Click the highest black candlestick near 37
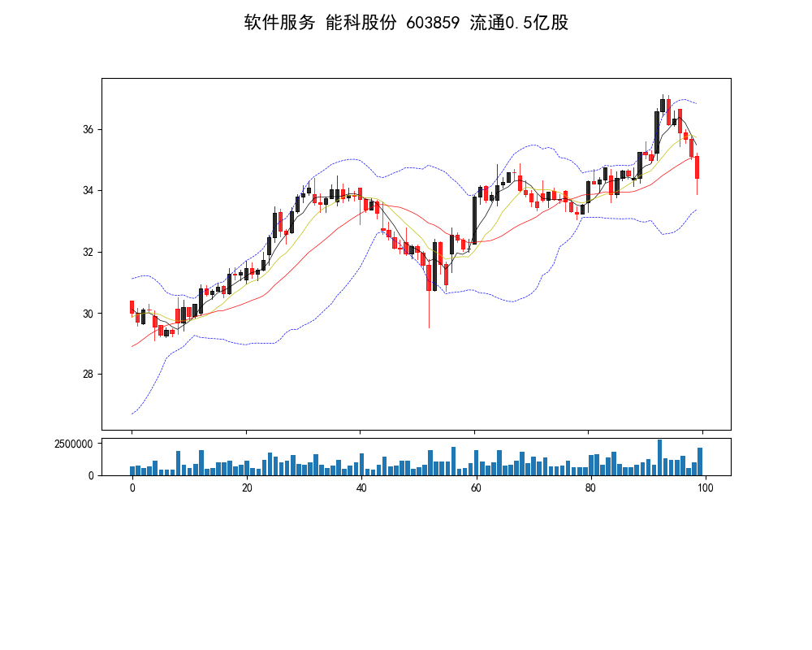Screen dimensions: 812x650 [x=663, y=106]
